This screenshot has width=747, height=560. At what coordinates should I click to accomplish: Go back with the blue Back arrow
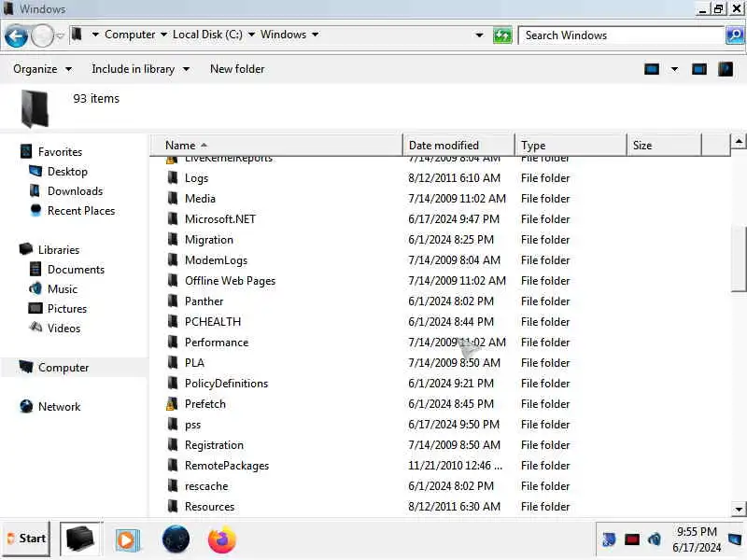coord(16,36)
